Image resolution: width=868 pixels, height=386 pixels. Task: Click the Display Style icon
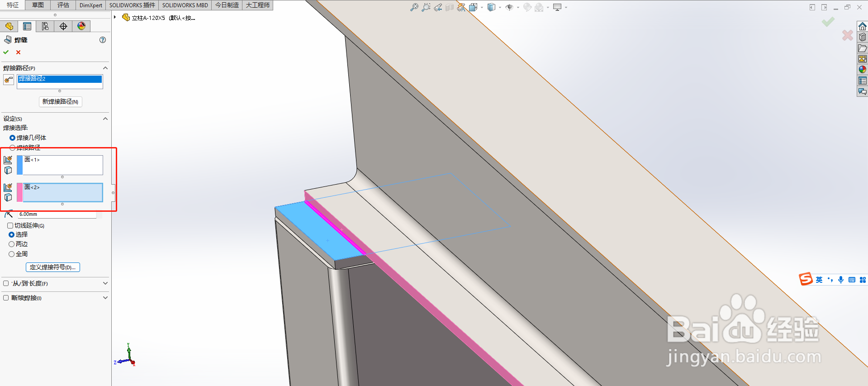pos(491,7)
